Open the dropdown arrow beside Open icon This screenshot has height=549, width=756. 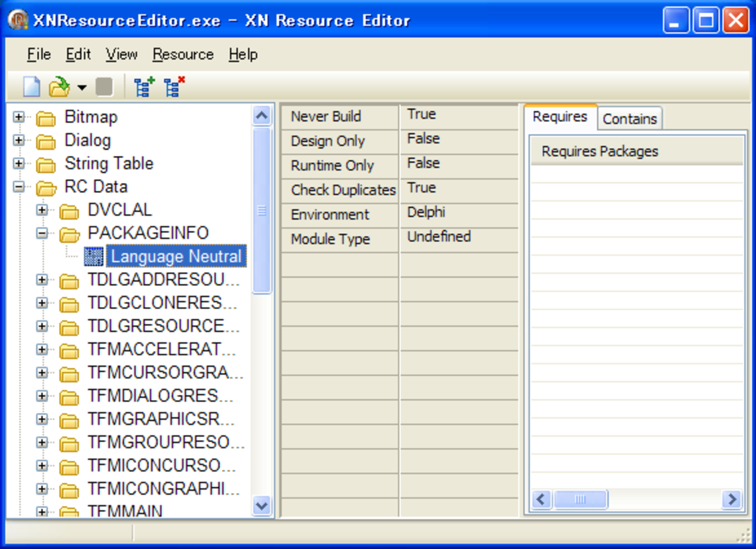coord(82,88)
